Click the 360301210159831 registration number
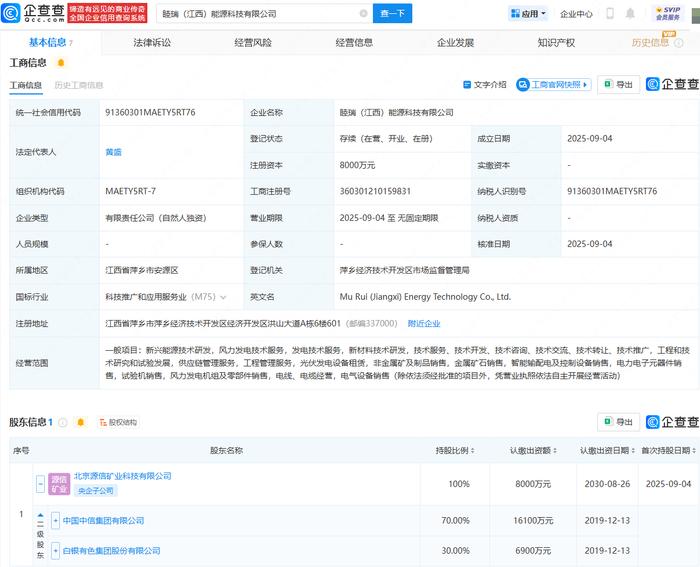Screen dimensions: 700x567 [375, 192]
